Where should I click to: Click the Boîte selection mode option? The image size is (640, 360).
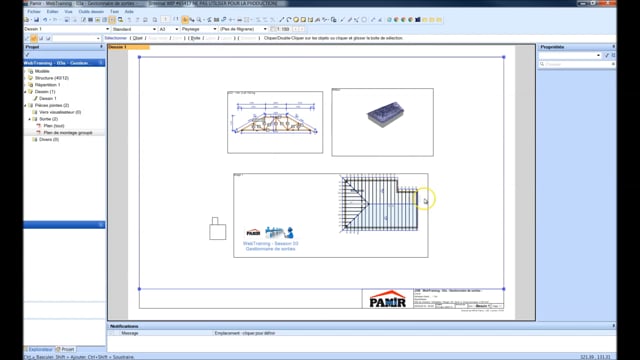196,38
